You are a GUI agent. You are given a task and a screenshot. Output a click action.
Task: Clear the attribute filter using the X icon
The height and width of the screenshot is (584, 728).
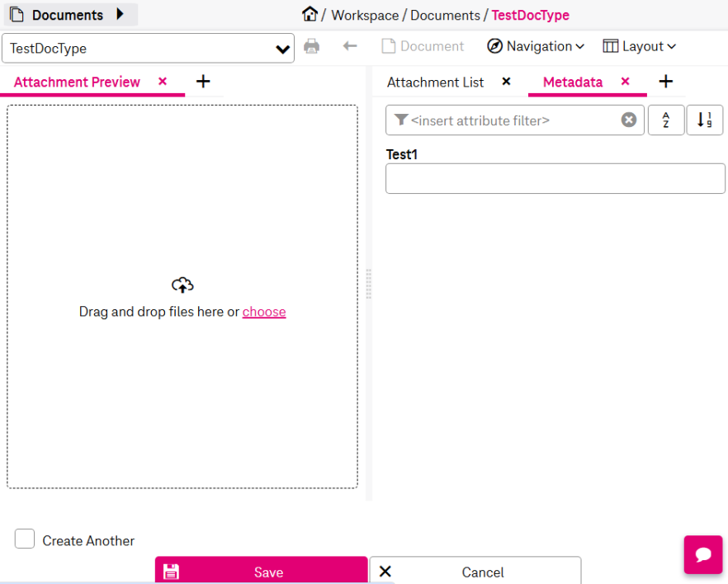pyautogui.click(x=629, y=120)
